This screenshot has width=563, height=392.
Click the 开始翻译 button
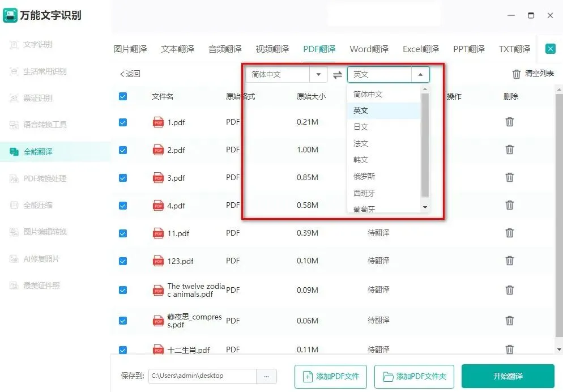click(507, 376)
